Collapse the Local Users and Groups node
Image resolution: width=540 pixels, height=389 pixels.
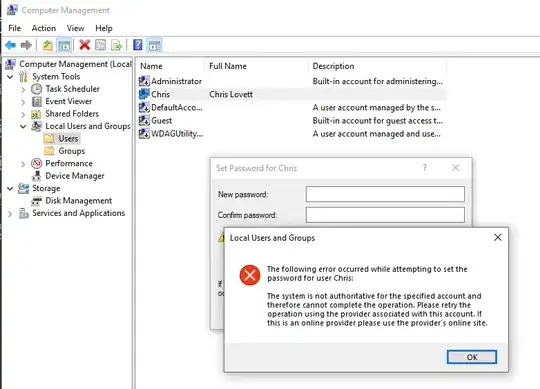pos(23,126)
